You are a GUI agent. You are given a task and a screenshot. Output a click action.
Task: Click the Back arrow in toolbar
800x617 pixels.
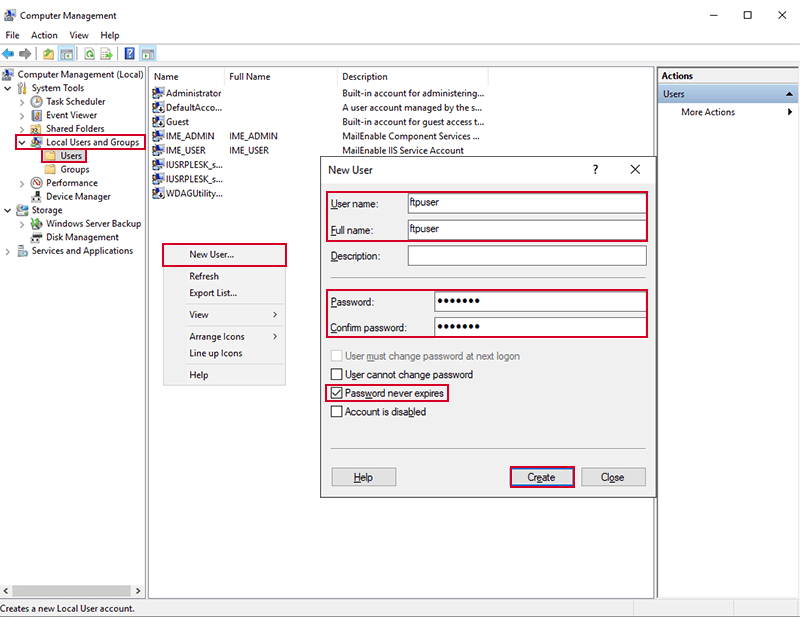tap(8, 54)
